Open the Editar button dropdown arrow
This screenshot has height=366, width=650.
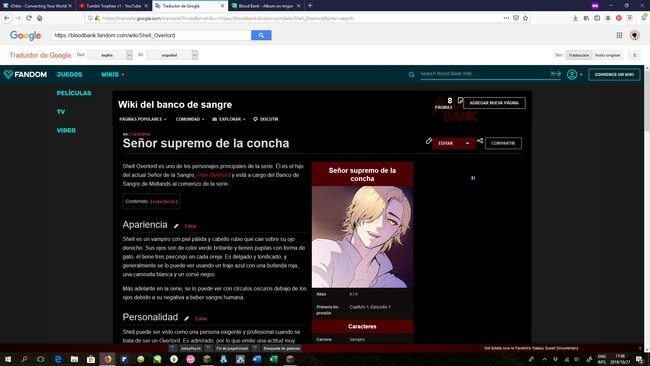pyautogui.click(x=468, y=143)
